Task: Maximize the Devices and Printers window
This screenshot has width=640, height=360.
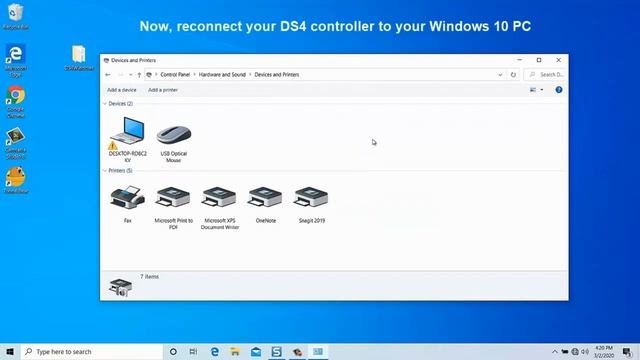Action: tap(539, 60)
